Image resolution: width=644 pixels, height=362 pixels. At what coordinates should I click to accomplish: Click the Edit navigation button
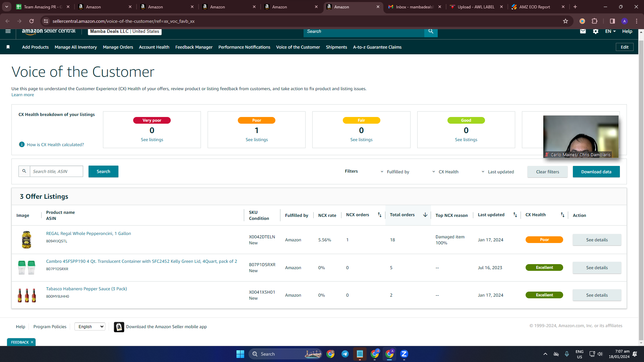(x=625, y=47)
